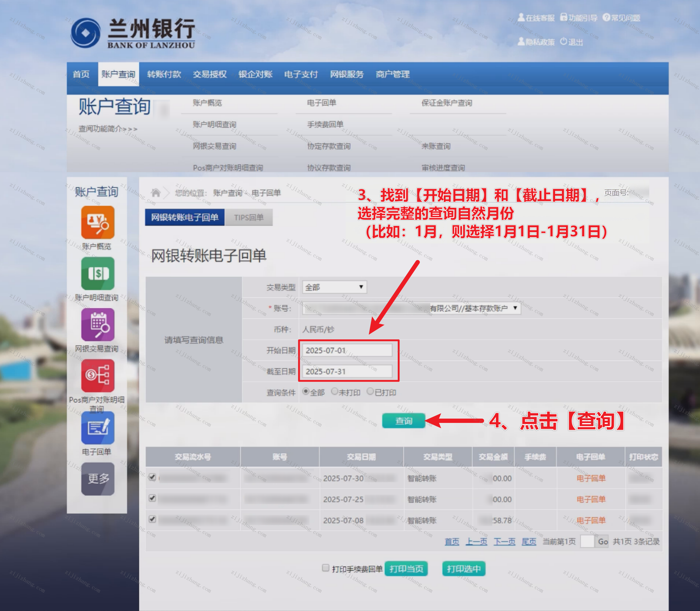Select the 未打印 radio button
700x611 pixels.
click(335, 392)
